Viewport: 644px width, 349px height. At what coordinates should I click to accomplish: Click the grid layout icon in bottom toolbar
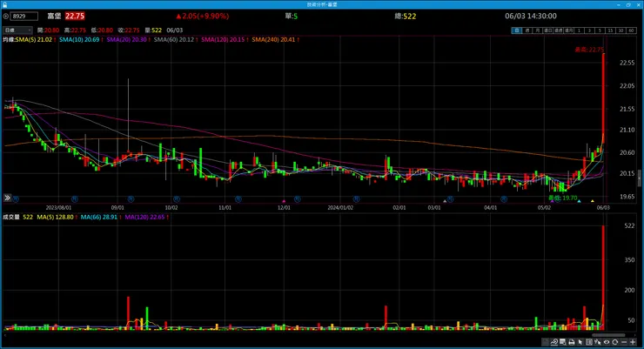tap(589, 342)
